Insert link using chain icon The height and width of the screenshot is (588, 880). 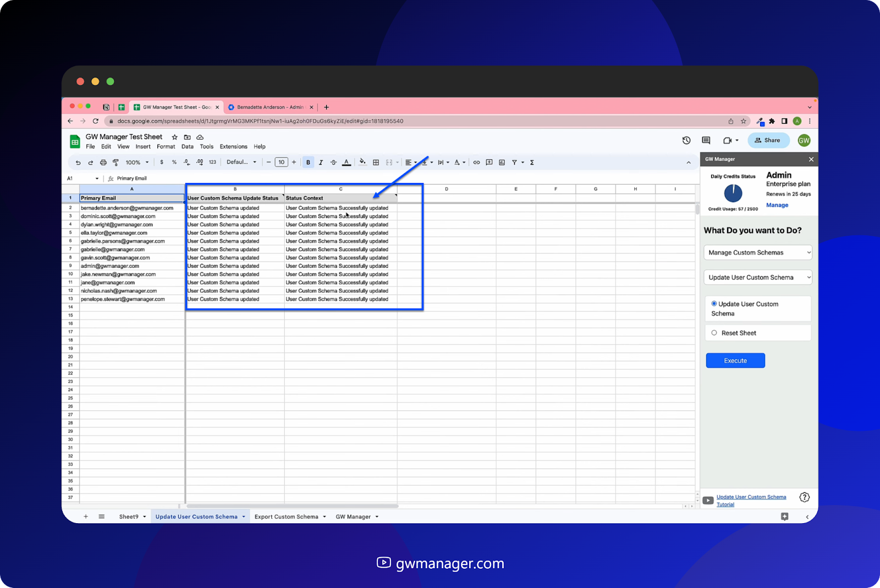tap(476, 163)
